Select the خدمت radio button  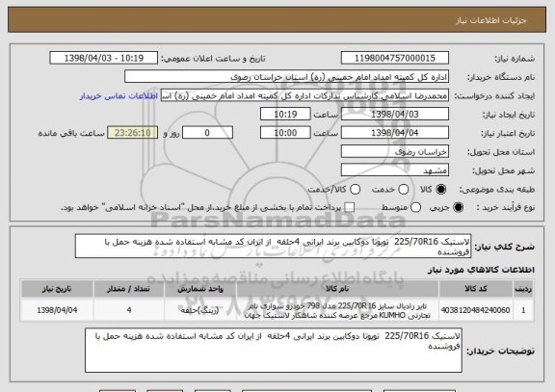pos(404,190)
